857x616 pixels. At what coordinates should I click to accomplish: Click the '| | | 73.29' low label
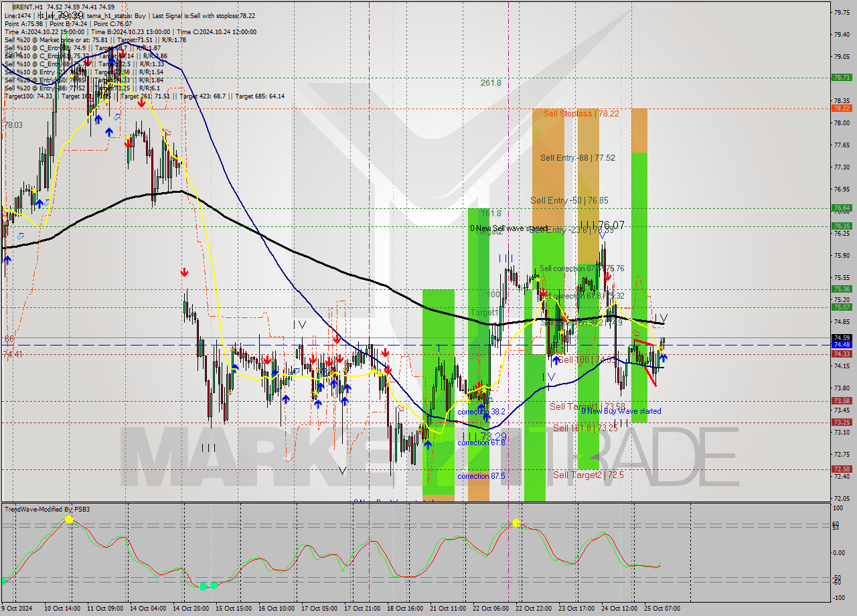(x=484, y=435)
